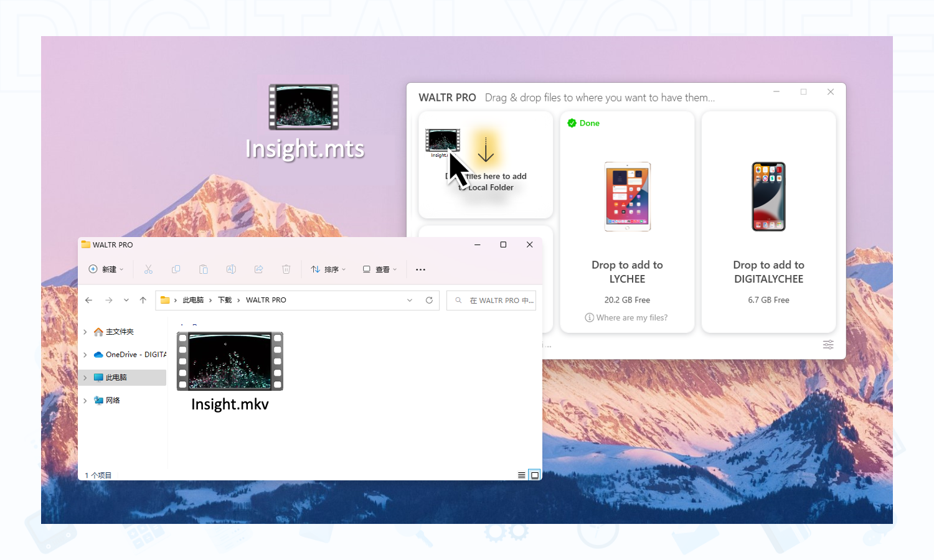The image size is (934, 560).
Task: Select OneDrive in the navigation pane
Action: pos(130,355)
